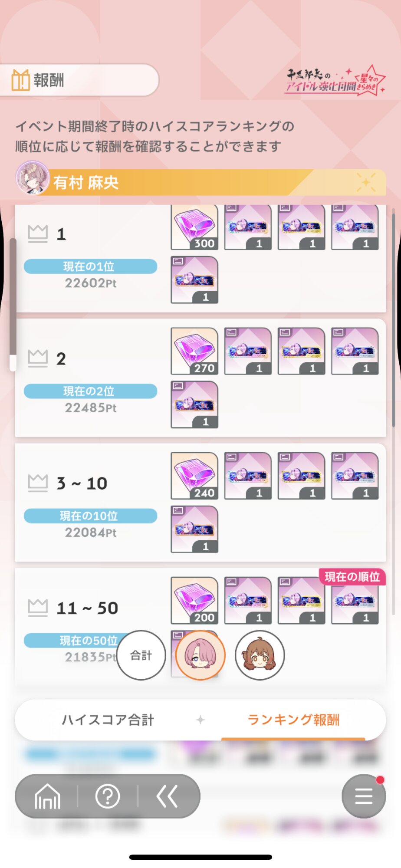
Task: Click the 現在の10位 score label
Action: coord(90,516)
